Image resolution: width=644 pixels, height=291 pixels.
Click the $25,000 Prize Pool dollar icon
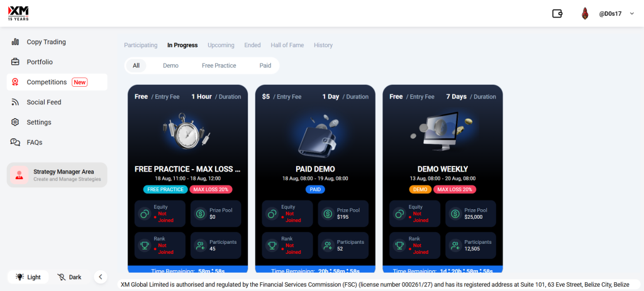[455, 214]
